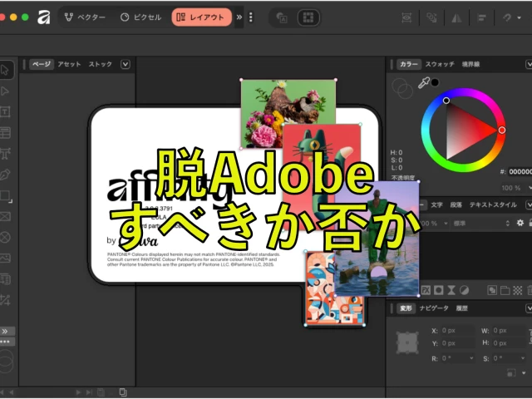
Task: Switch to the ナビゲータ tab
Action: (433, 308)
